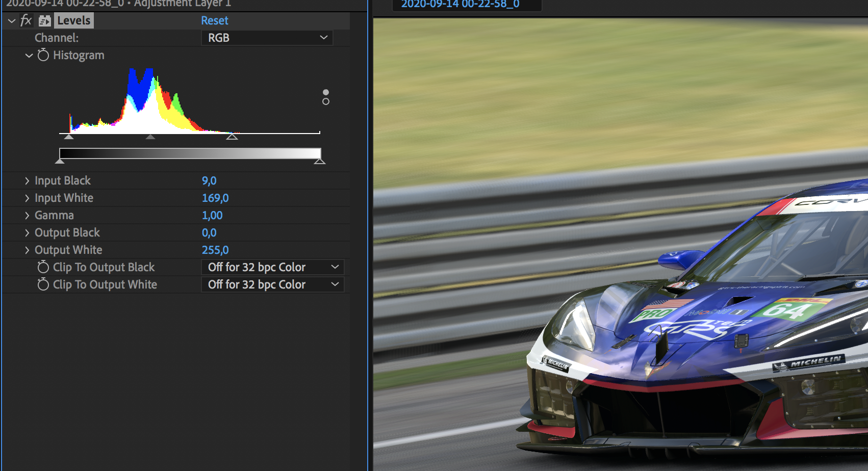Edit the Input White value 169,0
Viewport: 868px width, 471px height.
(x=215, y=198)
